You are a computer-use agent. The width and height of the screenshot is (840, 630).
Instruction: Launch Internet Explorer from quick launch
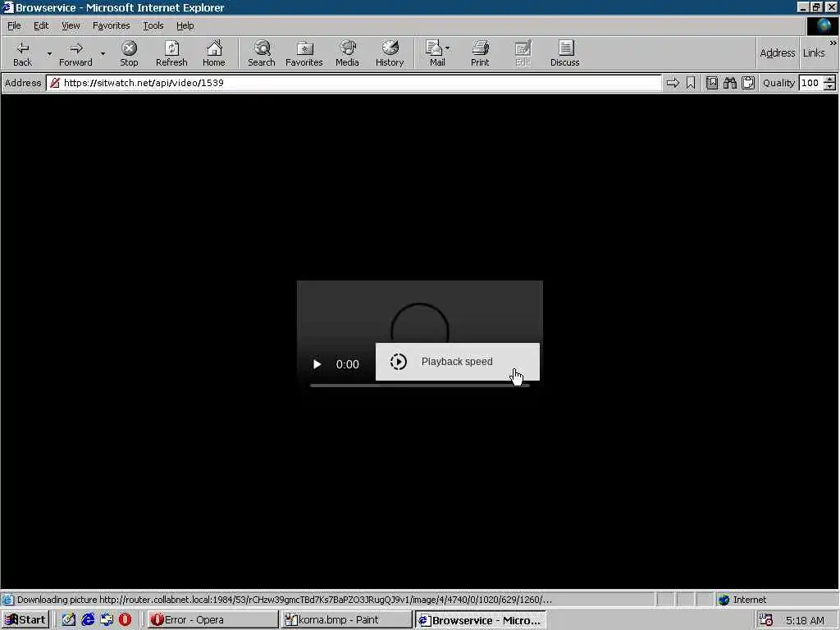point(88,620)
